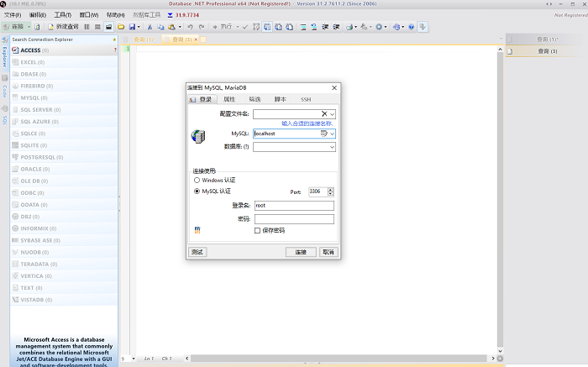Switch to the Filter tab in dialog
This screenshot has height=367, width=588.
[255, 99]
